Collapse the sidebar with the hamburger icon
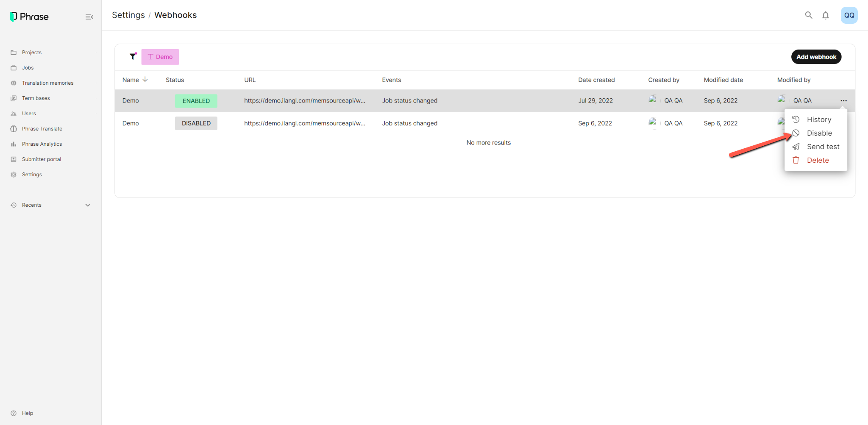Screen dimensions: 868x425 [x=89, y=17]
